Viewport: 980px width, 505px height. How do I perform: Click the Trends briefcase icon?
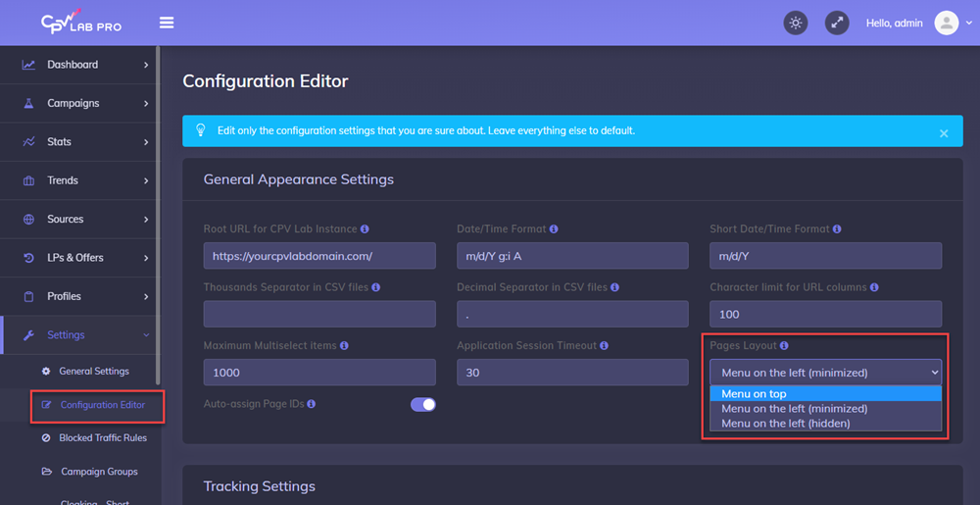pos(28,180)
